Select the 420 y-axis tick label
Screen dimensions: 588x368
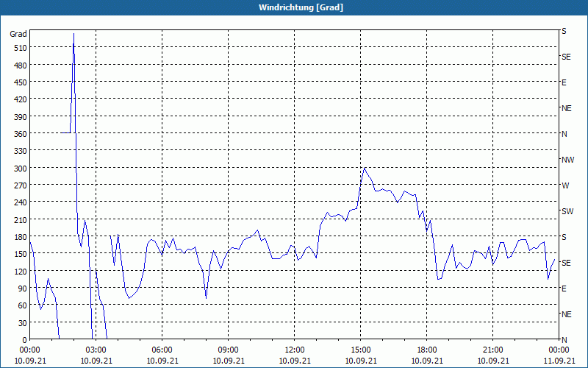click(21, 99)
